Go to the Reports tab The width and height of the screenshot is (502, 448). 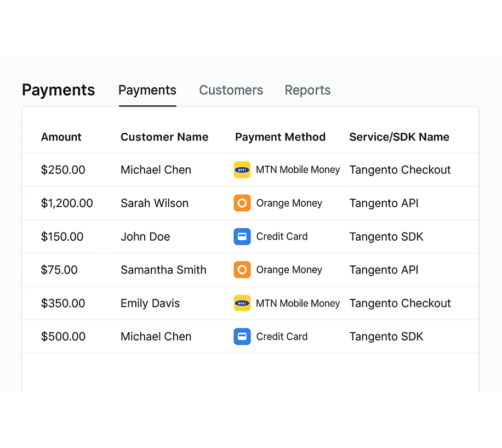pyautogui.click(x=307, y=90)
